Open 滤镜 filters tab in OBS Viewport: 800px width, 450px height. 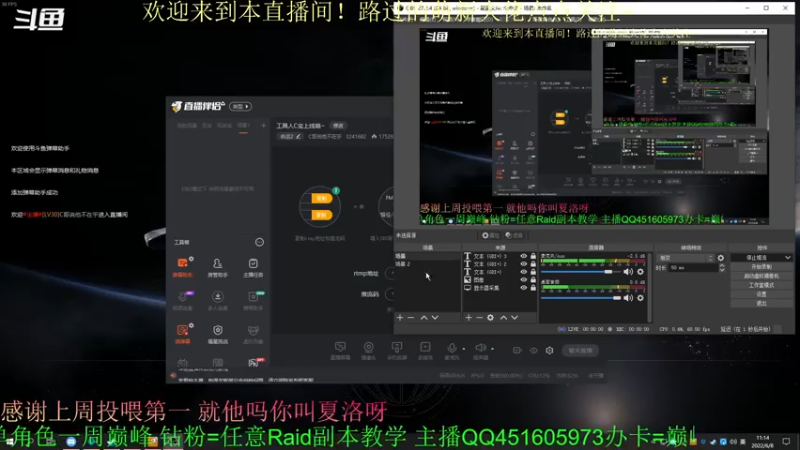514,235
